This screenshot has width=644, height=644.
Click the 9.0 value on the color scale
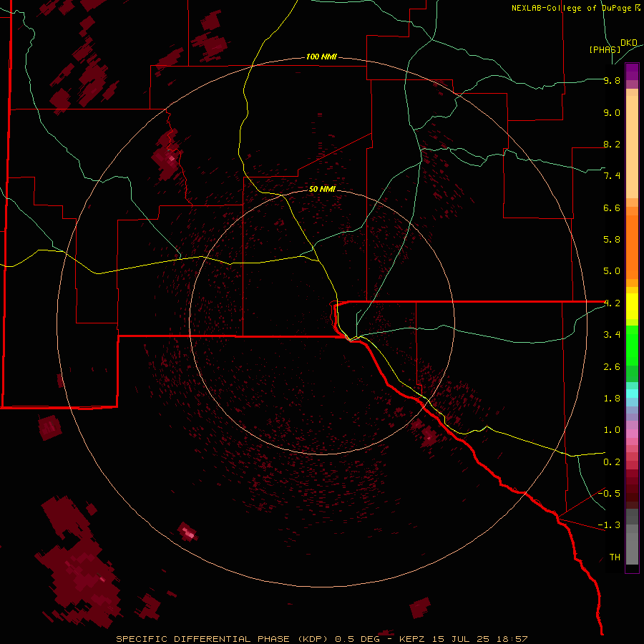coord(612,112)
